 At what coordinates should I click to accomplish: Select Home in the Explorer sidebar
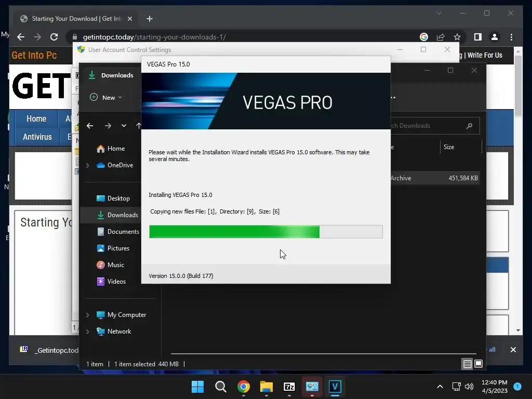(111, 149)
